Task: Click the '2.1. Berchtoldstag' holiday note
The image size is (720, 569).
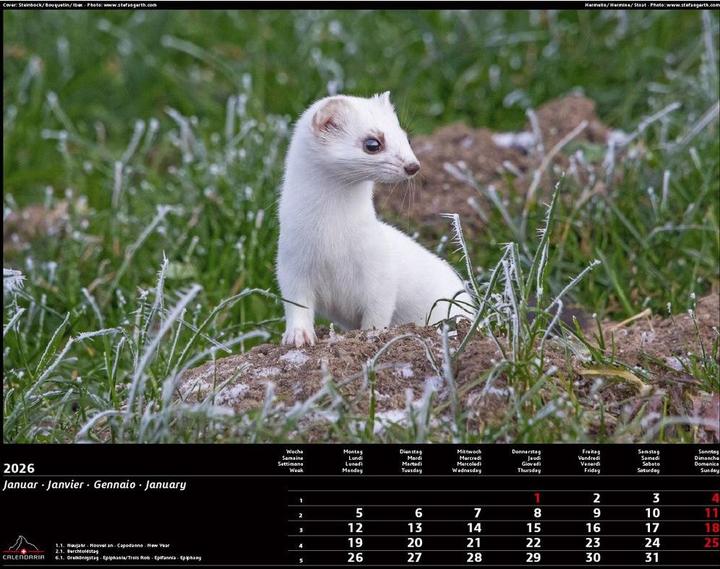Action: [77, 552]
